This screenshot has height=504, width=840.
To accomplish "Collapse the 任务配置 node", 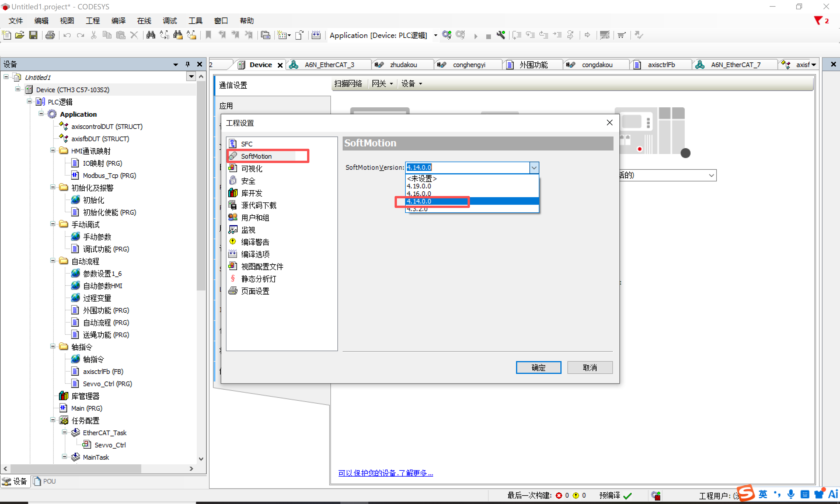I will (x=53, y=420).
